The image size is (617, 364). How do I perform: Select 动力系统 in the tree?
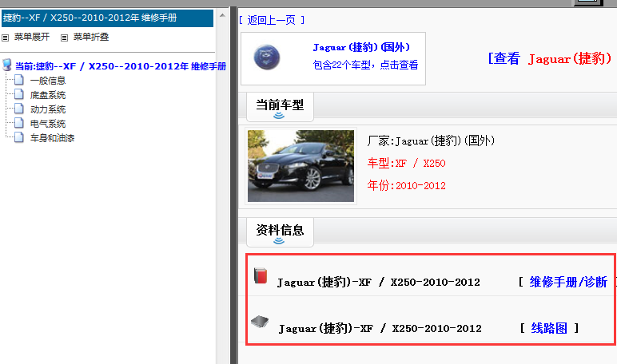pos(48,109)
